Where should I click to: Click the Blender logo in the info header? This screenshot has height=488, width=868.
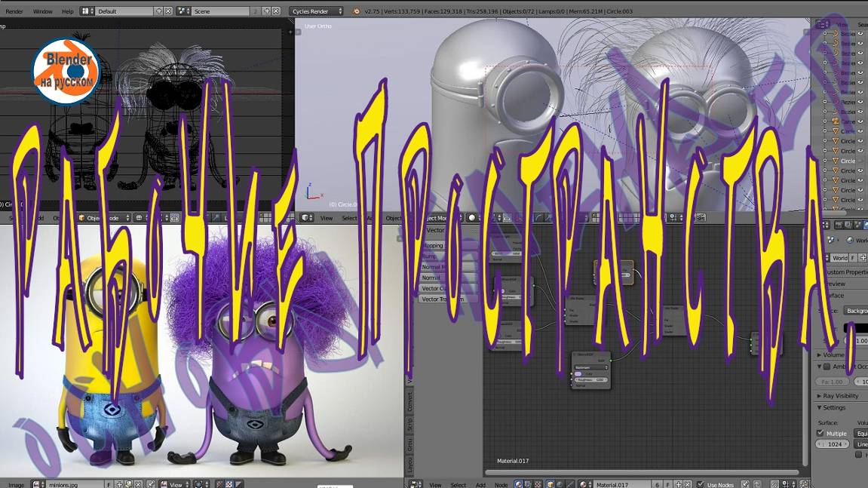356,11
